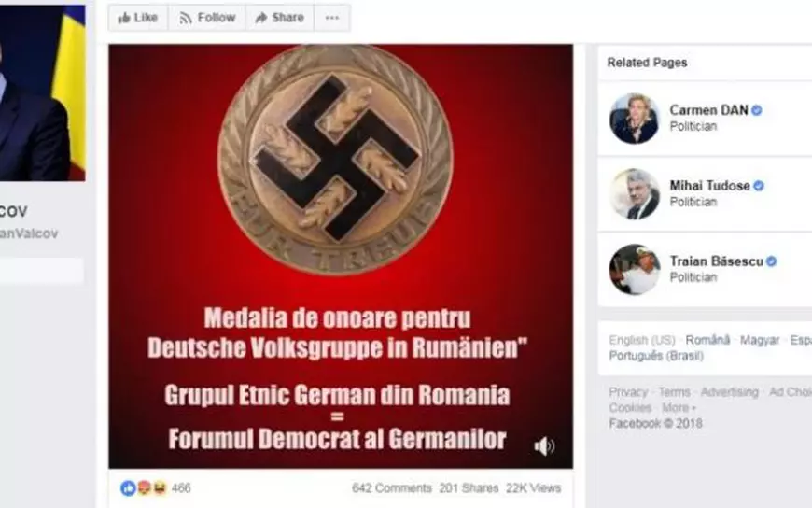
Task: Open Traian Băsescu profile picture
Action: coord(634,270)
